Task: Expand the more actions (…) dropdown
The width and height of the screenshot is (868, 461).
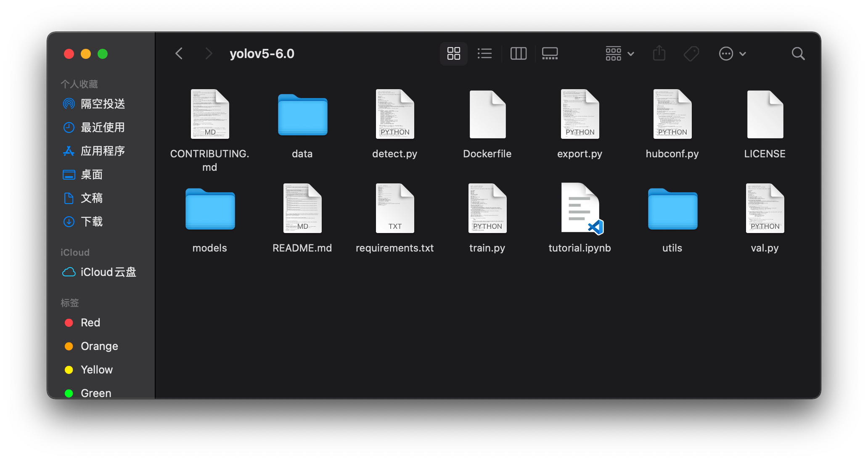Action: 732,53
